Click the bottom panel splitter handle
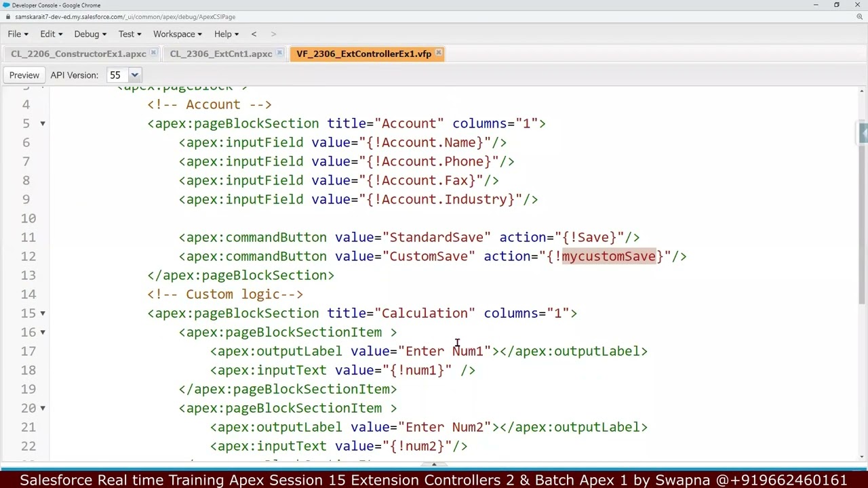 click(x=434, y=465)
